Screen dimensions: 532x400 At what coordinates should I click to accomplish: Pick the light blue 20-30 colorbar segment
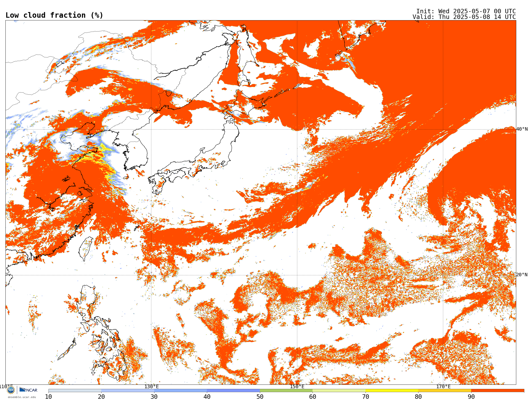[128, 390]
